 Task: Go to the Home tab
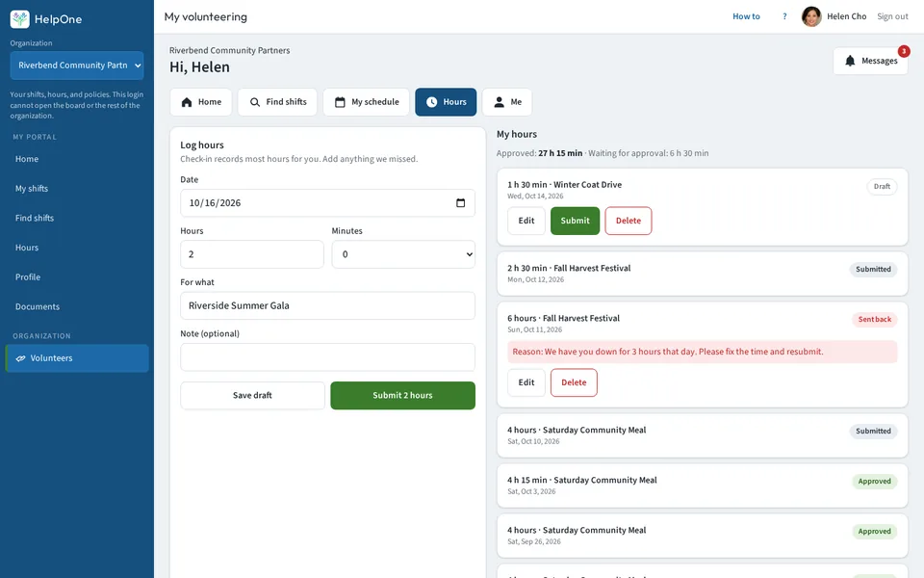[201, 102]
